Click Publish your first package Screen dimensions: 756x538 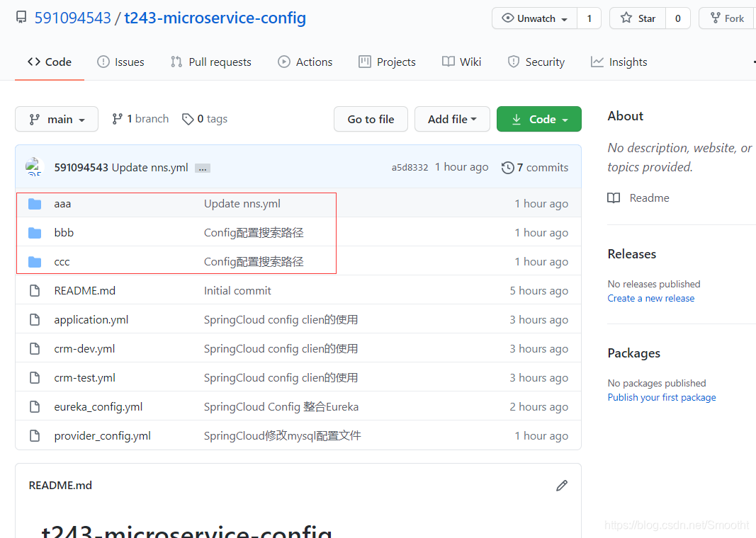click(x=662, y=397)
